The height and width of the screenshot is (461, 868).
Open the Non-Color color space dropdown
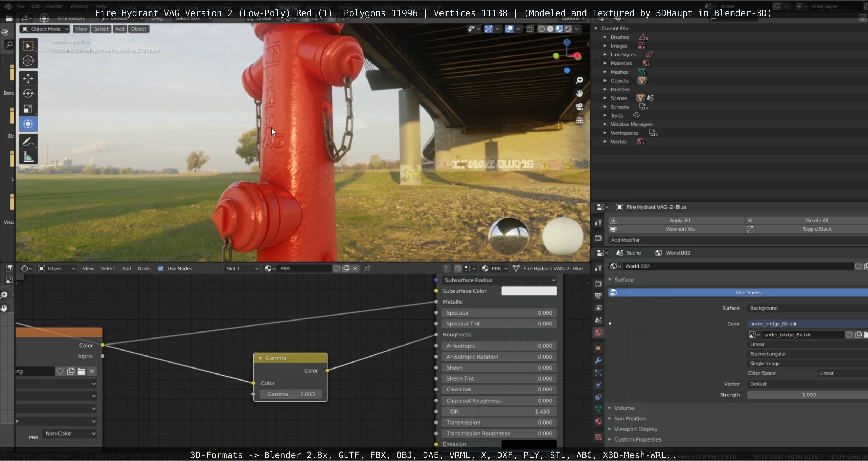pos(70,433)
